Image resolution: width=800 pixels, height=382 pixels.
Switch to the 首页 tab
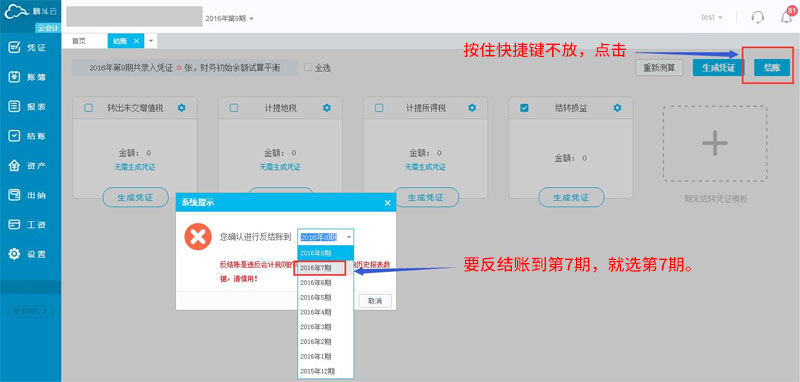[79, 41]
